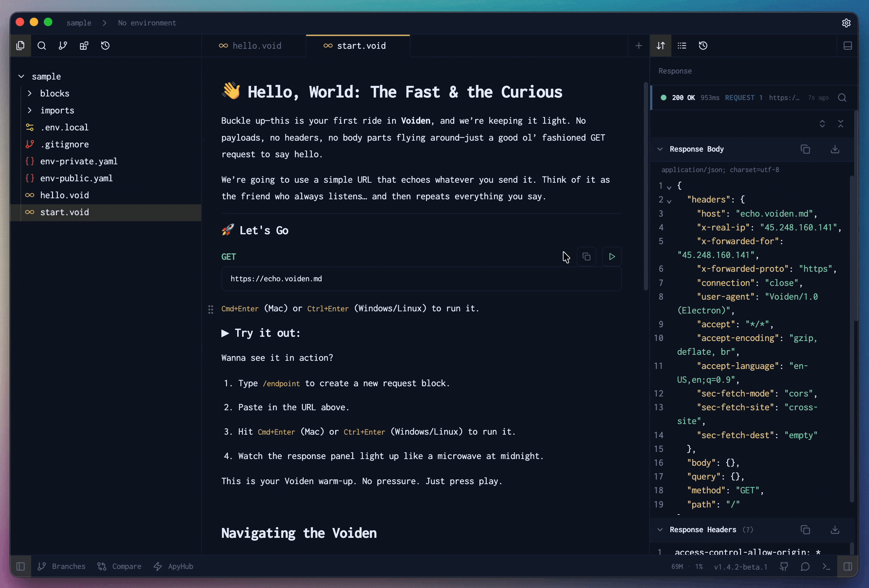Click the GET method label
869x588 pixels.
(228, 257)
